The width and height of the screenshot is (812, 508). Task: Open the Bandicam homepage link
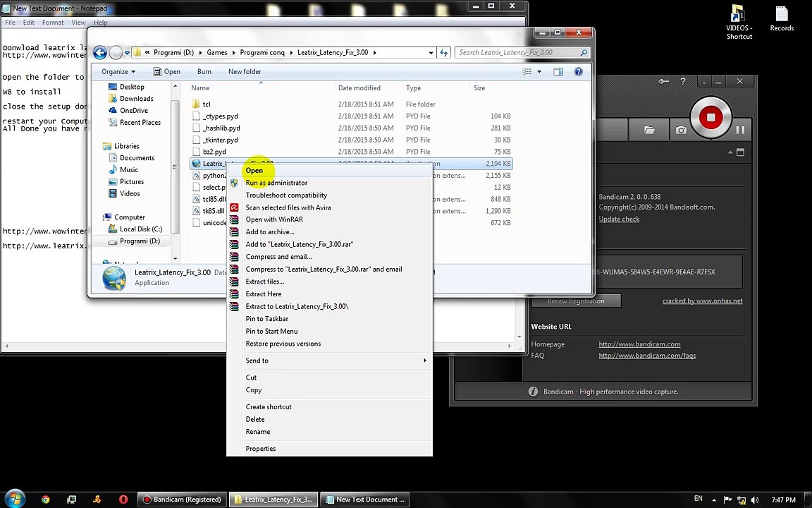(639, 344)
